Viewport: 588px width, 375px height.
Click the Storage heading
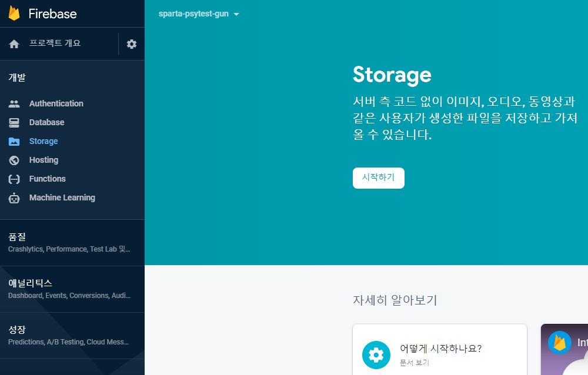392,75
